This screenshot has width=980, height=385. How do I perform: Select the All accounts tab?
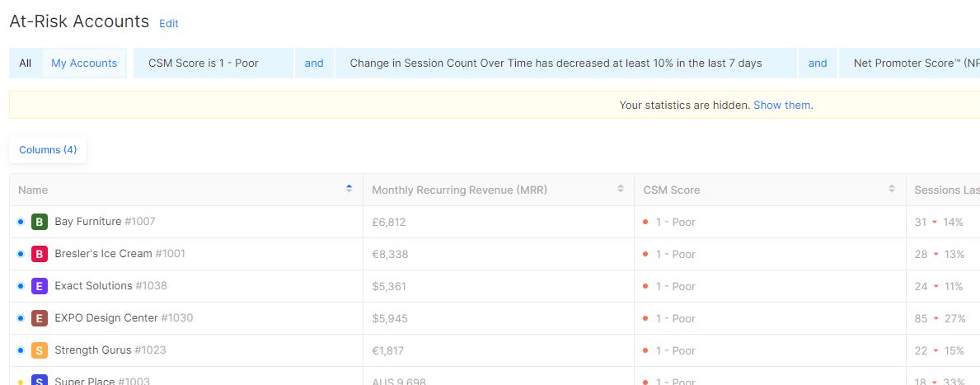25,63
